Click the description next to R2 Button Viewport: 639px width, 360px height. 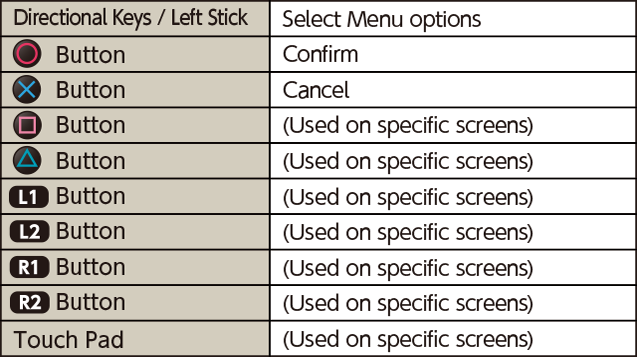pos(408,303)
